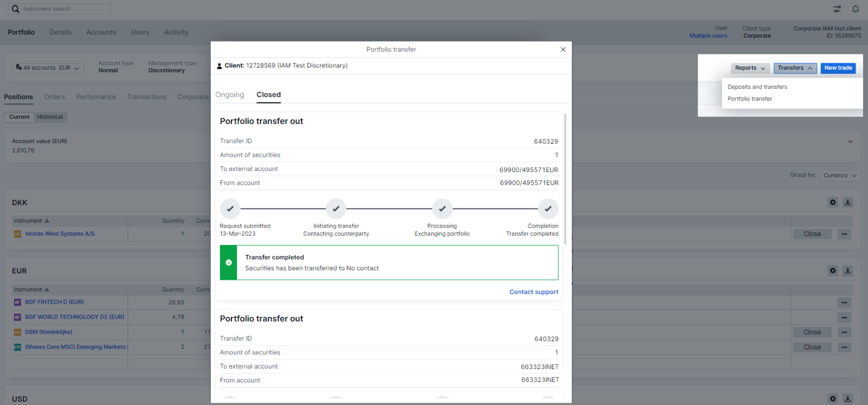Collapse the Transfers dropdown menu
Screen dimensions: 868x405
point(795,68)
